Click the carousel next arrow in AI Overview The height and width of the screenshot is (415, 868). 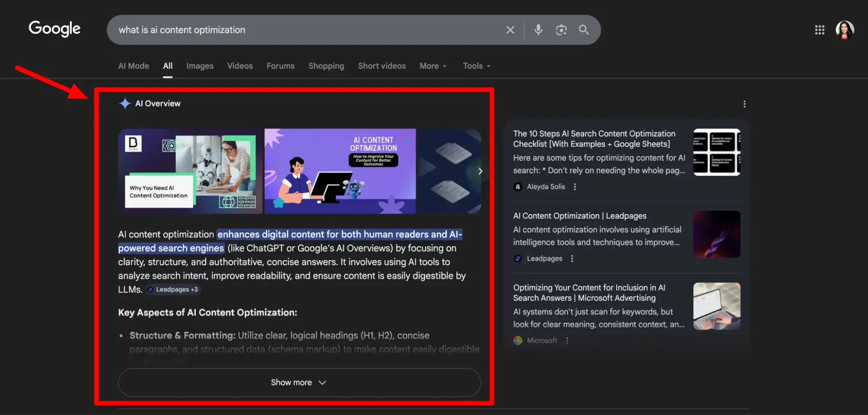coord(480,171)
